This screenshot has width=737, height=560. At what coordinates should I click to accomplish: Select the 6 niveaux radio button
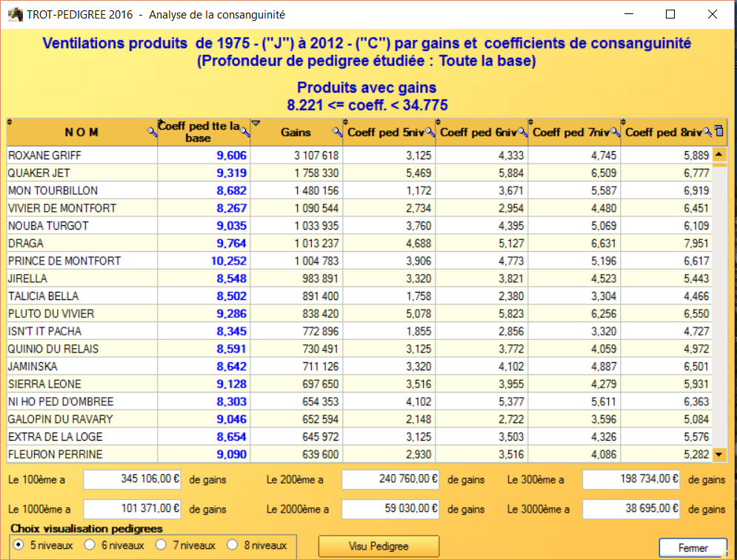90,545
